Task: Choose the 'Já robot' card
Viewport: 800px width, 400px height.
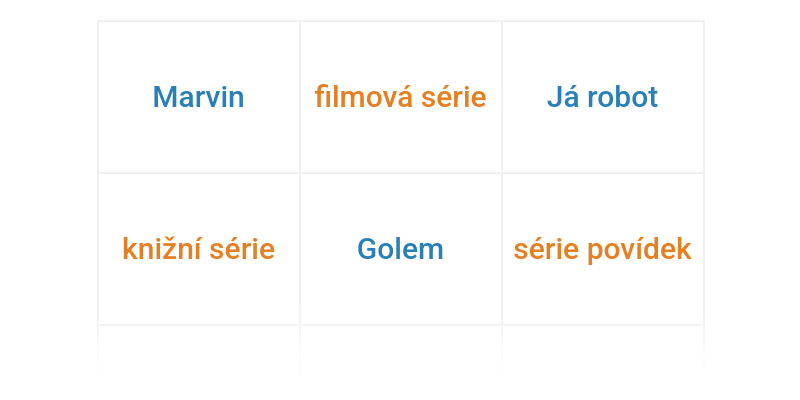Action: (x=602, y=97)
